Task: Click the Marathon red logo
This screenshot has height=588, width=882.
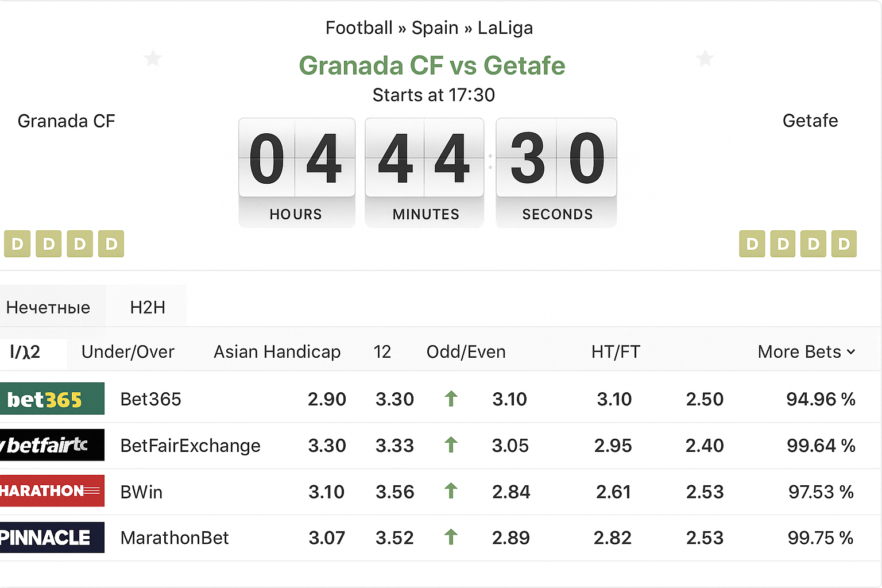Action: pyautogui.click(x=52, y=491)
